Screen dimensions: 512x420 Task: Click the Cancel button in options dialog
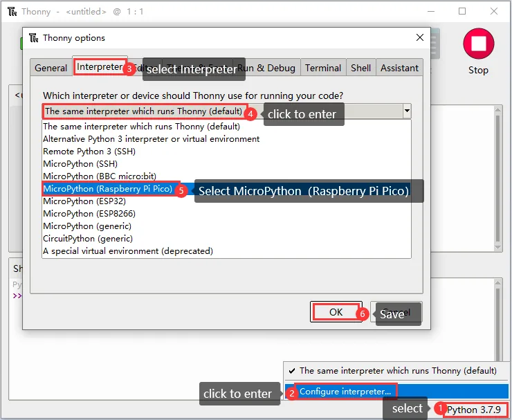point(396,312)
